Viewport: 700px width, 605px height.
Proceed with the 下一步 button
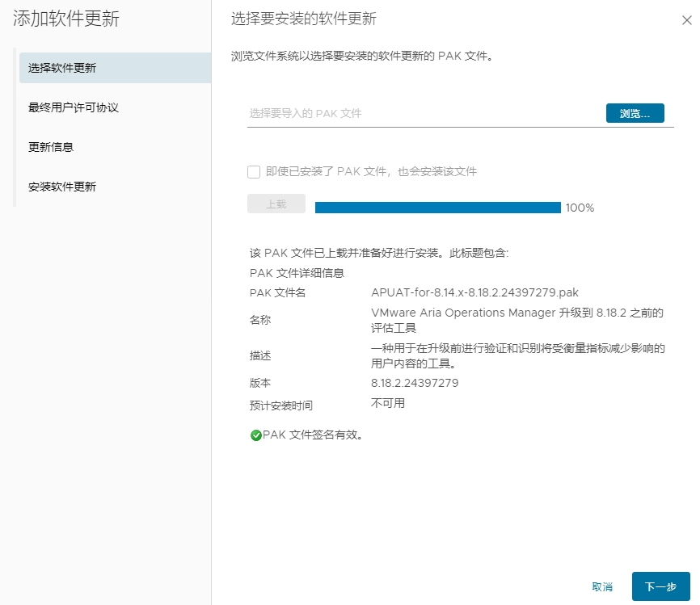point(660,587)
